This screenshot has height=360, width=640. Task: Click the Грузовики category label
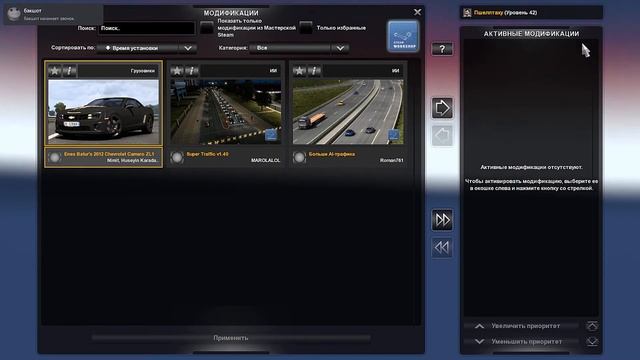142,71
